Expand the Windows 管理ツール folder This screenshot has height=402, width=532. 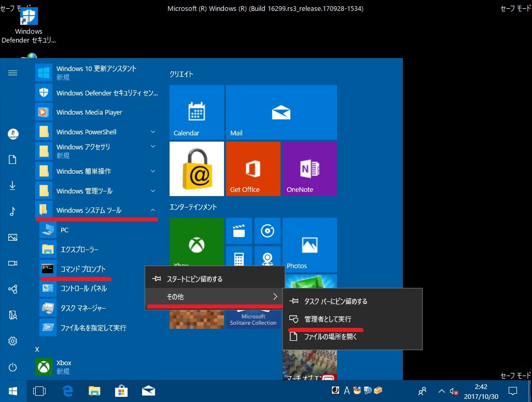[x=96, y=191]
